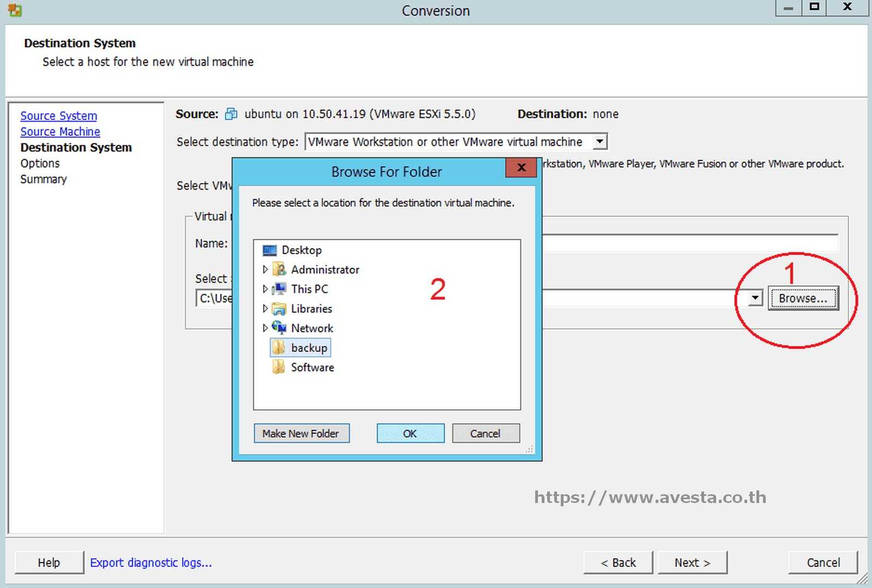The width and height of the screenshot is (872, 588).
Task: Open Export diagnostic logs
Action: 151,562
